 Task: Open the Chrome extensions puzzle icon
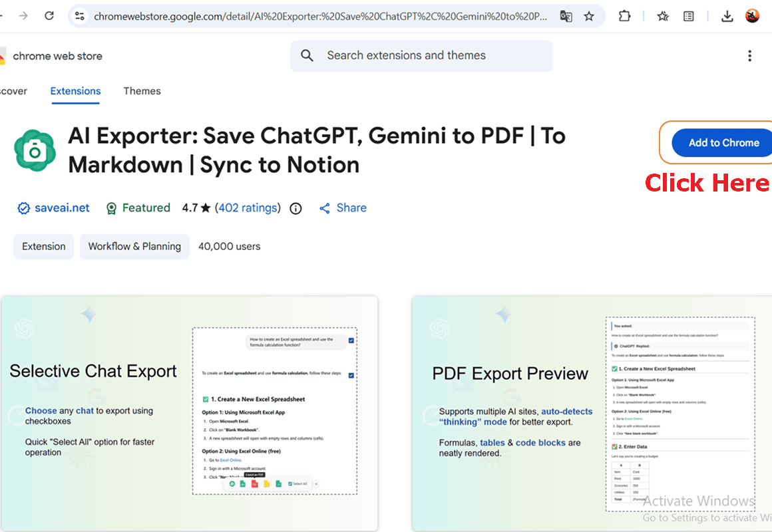624,16
